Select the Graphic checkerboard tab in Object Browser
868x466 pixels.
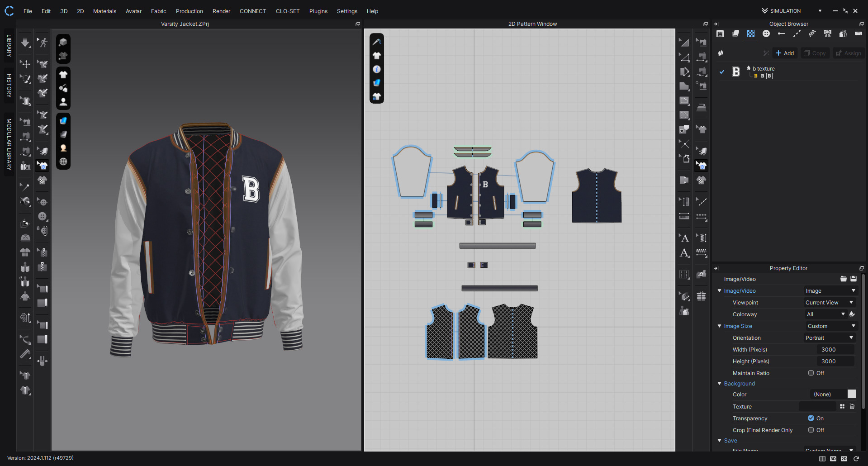tap(751, 33)
